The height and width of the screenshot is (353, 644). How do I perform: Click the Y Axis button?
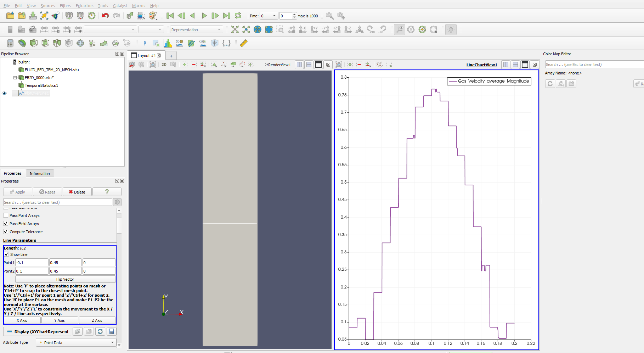pos(60,320)
